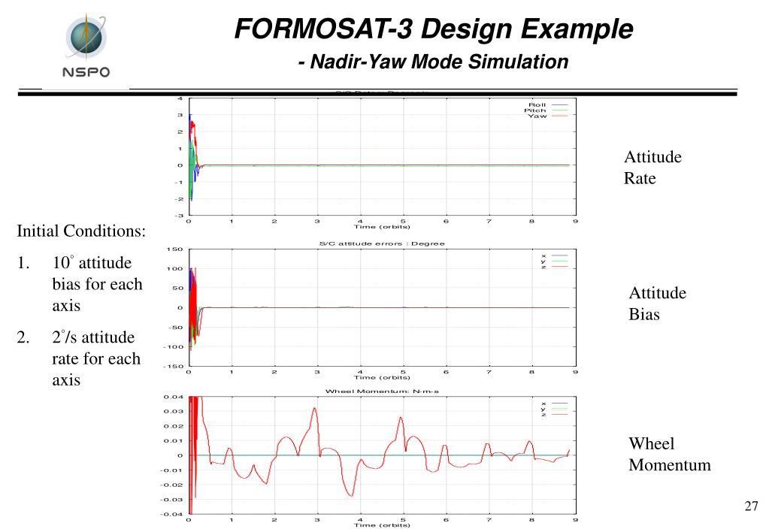Click the NSPO globe logo

[86, 37]
